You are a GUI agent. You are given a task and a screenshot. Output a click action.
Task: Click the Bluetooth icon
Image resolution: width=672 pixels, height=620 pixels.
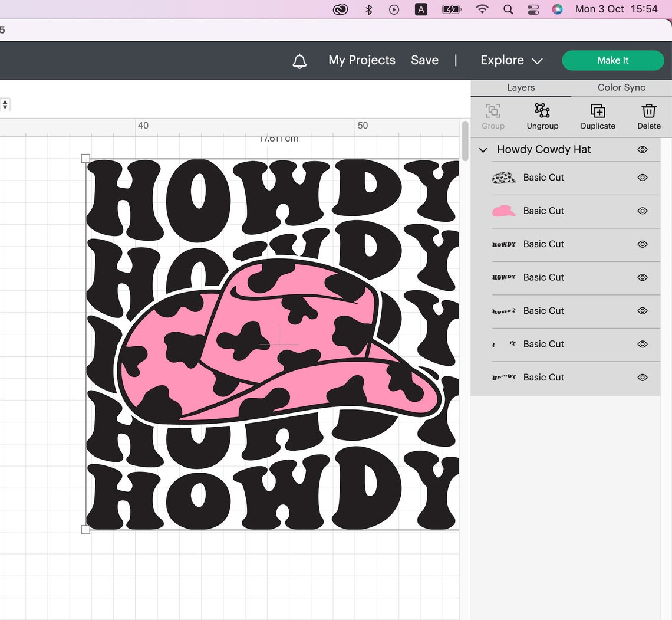point(368,9)
